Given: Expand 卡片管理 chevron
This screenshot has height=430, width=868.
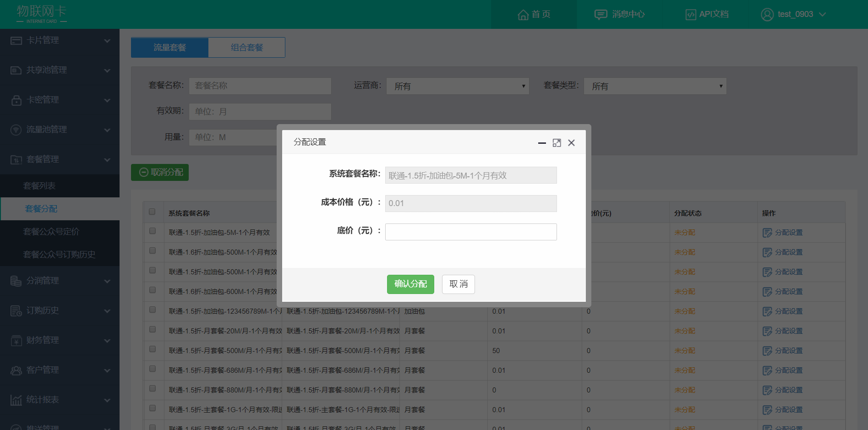Looking at the screenshot, I should click(107, 41).
